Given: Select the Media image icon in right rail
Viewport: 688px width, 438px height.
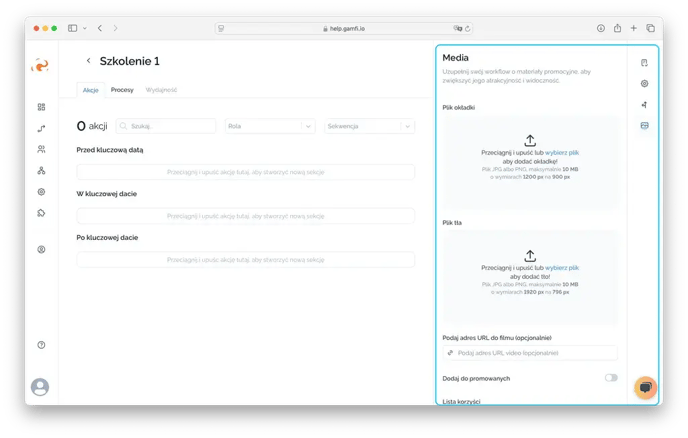Looking at the screenshot, I should 644,126.
